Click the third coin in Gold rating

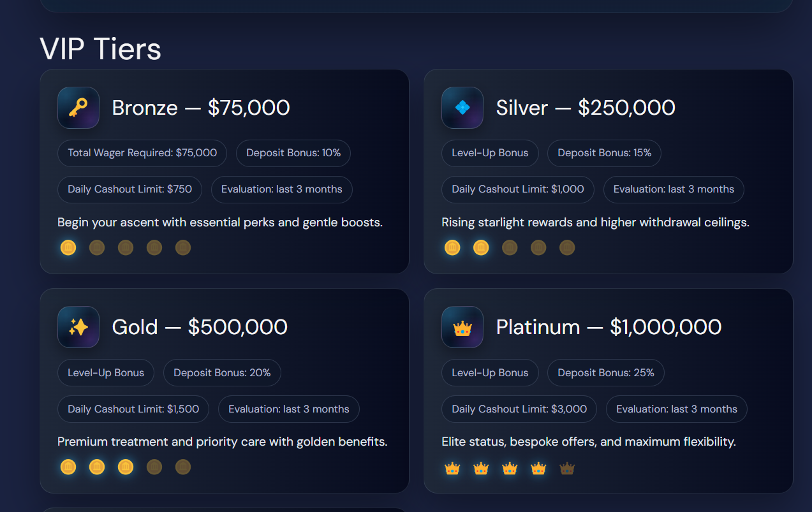(126, 467)
